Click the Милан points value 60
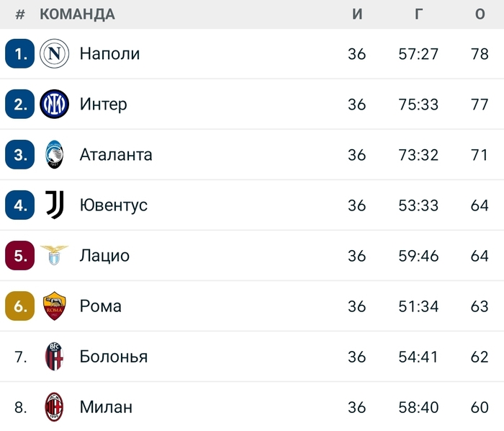 480,407
